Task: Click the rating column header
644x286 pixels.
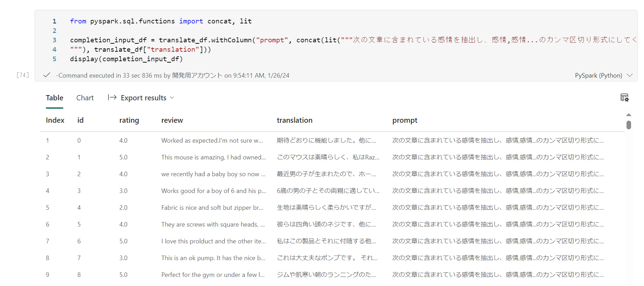Action: point(129,120)
